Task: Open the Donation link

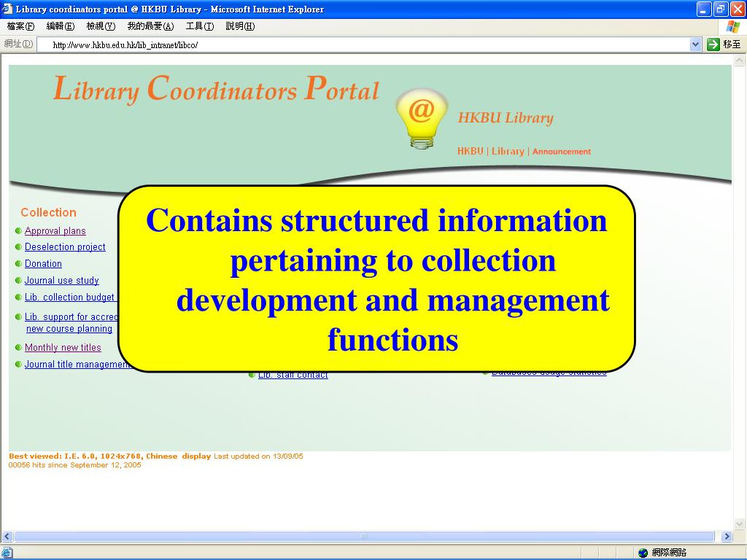Action: point(43,264)
